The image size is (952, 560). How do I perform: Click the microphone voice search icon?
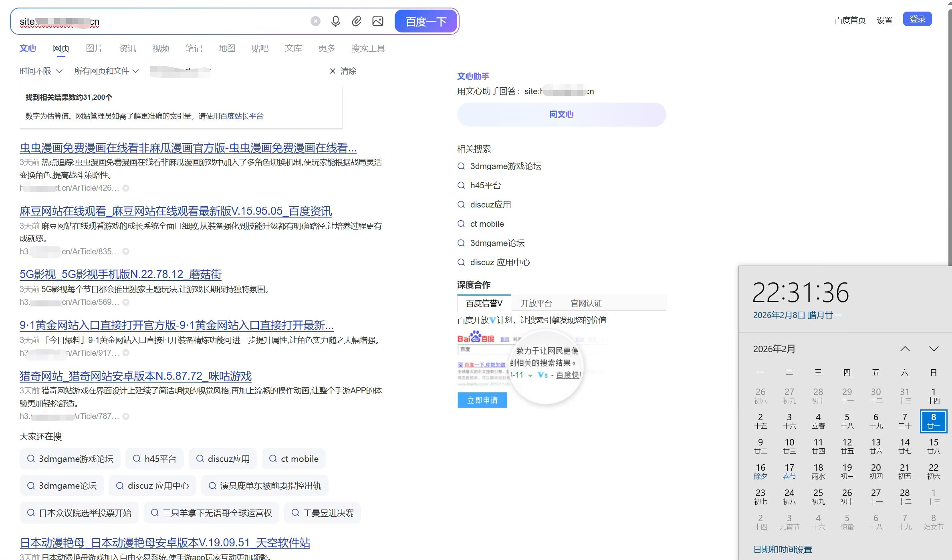(x=336, y=21)
